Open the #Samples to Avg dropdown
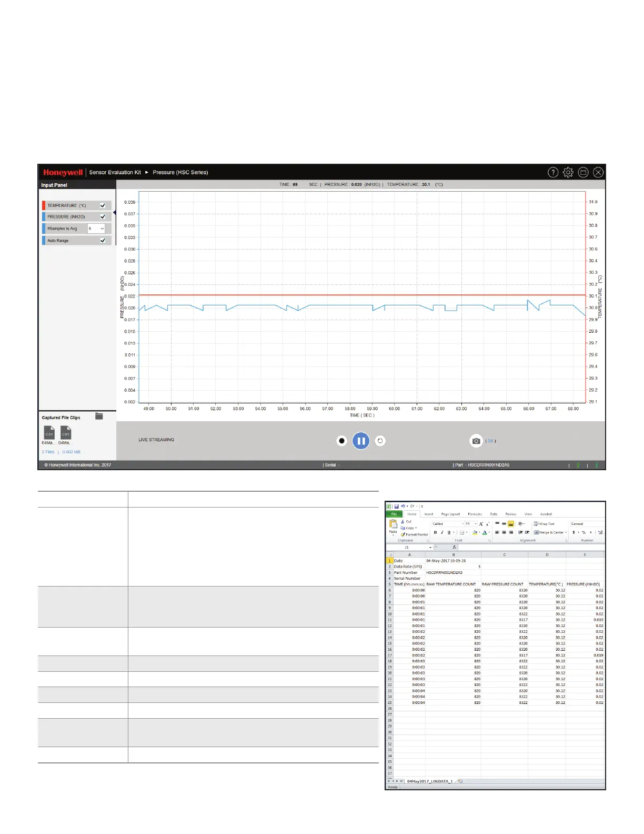 tap(96, 229)
